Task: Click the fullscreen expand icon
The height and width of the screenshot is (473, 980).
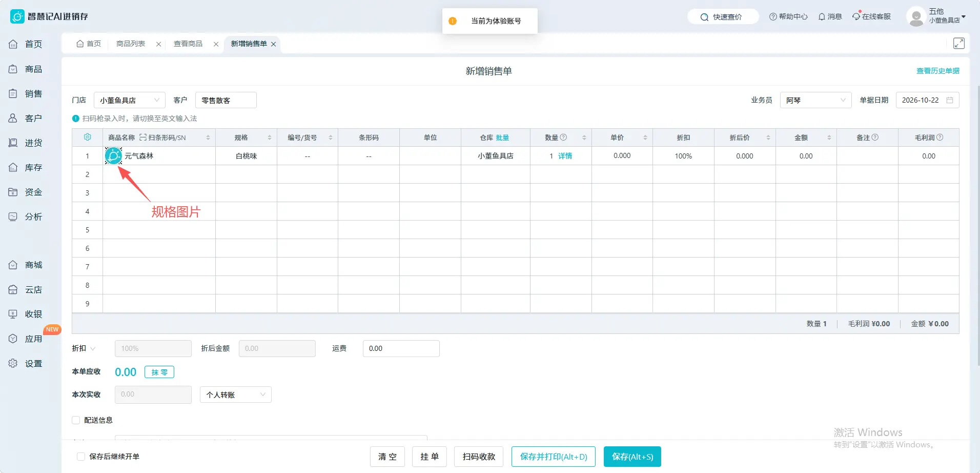Action: click(x=958, y=44)
